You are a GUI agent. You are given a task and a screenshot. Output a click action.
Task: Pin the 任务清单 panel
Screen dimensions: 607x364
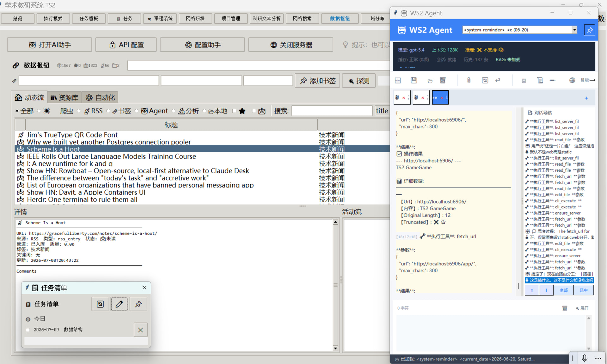[x=138, y=304]
